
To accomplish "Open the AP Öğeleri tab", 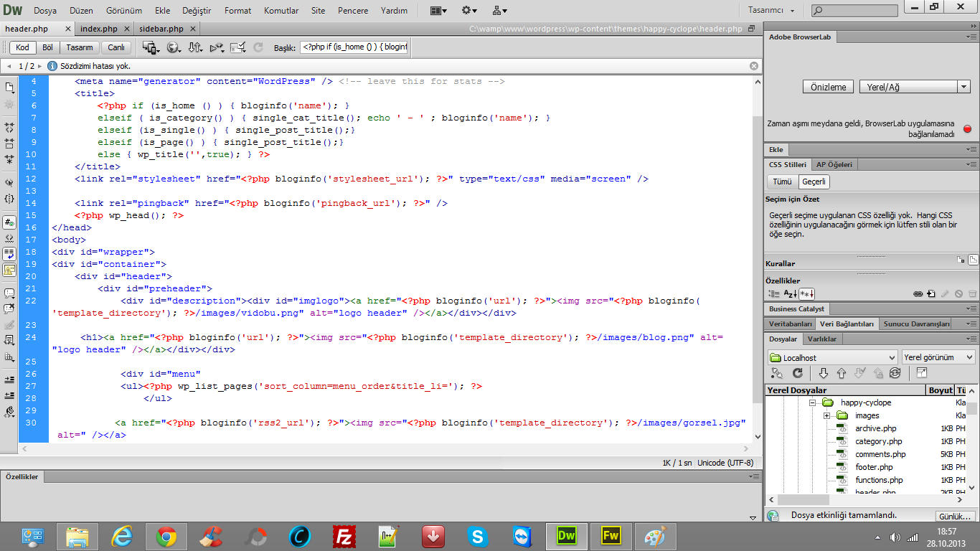I will coord(834,164).
